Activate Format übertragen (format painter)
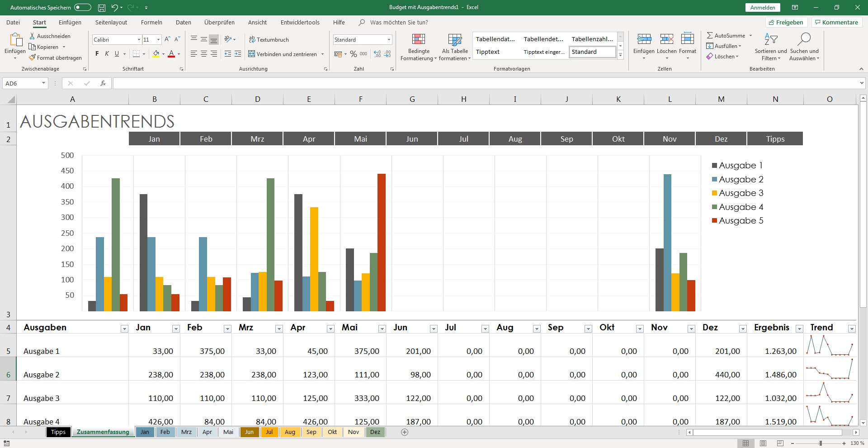 [55, 57]
